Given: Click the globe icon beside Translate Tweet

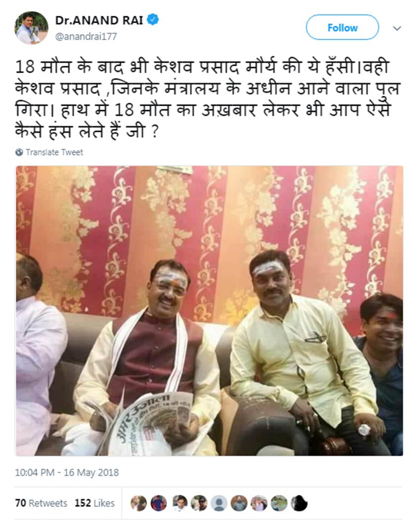Looking at the screenshot, I should pyautogui.click(x=19, y=152).
